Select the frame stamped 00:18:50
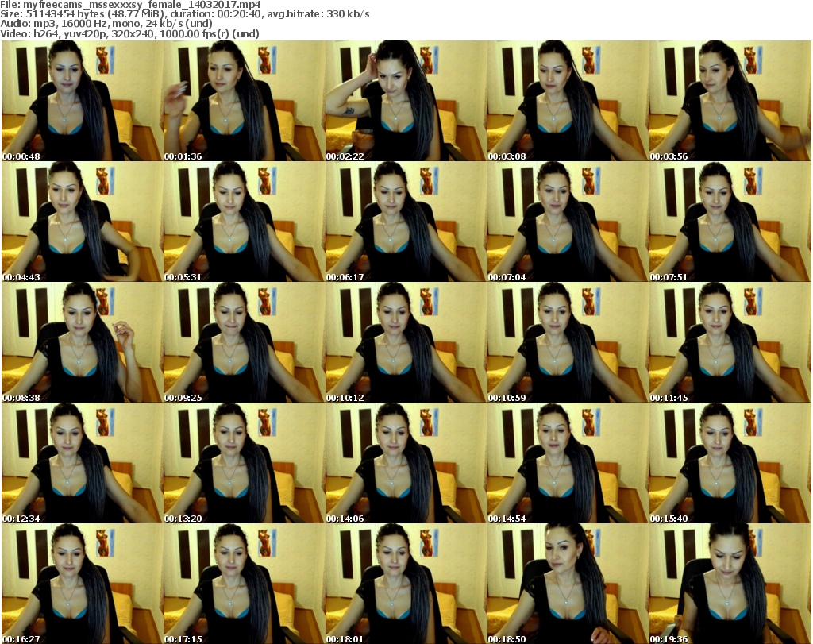Viewport: 813px width, 644px height. 568,584
